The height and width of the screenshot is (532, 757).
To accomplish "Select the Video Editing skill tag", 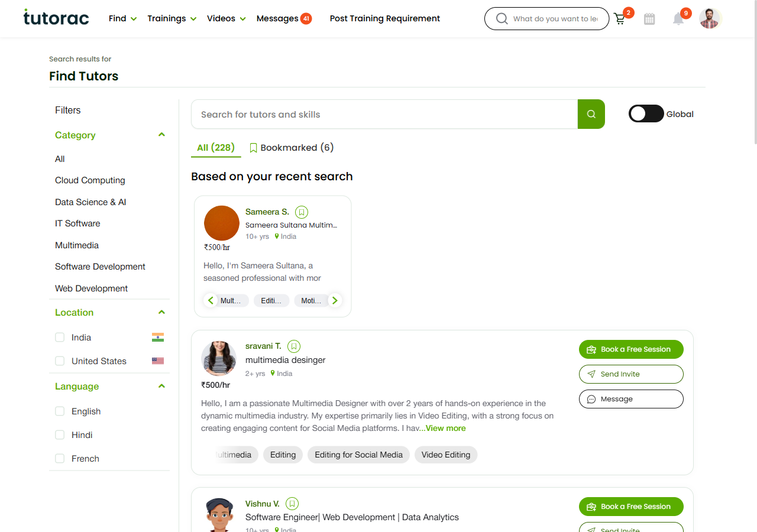I will 446,455.
